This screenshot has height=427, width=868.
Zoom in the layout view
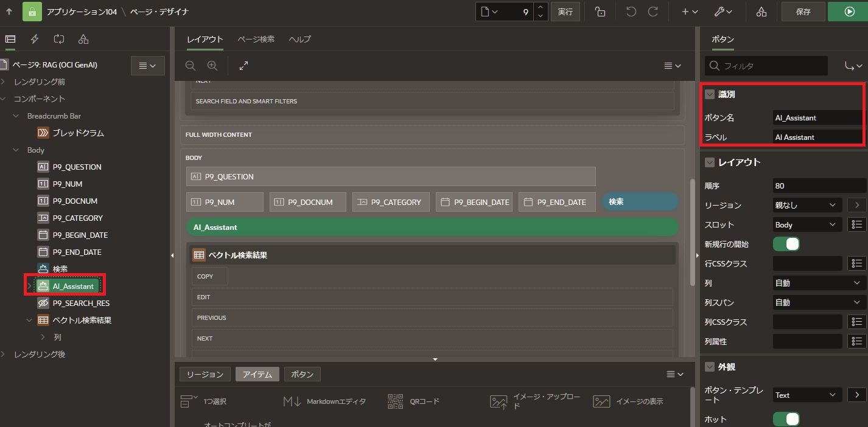(212, 66)
